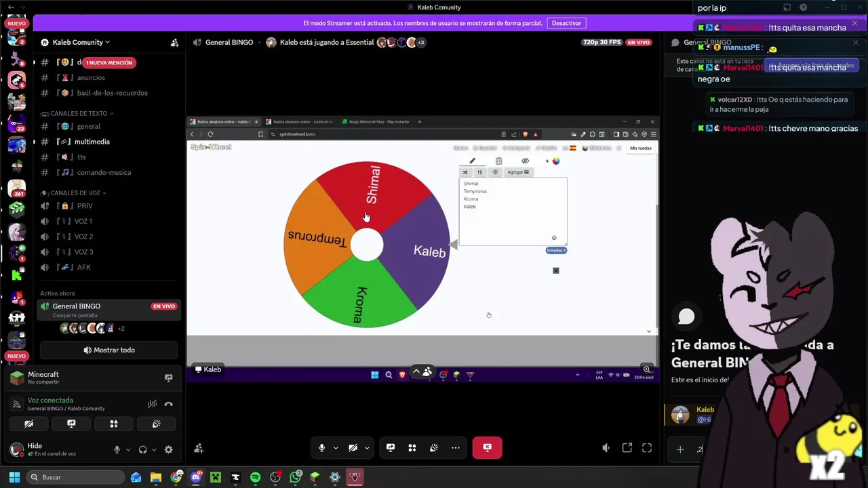The image size is (868, 488).
Task: Collapse stream view with the up chevron
Action: [x=416, y=372]
